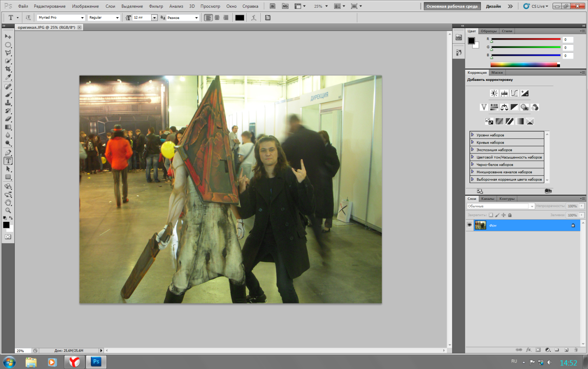
Task: Click the Основная рабочая среда workspace button
Action: point(452,6)
